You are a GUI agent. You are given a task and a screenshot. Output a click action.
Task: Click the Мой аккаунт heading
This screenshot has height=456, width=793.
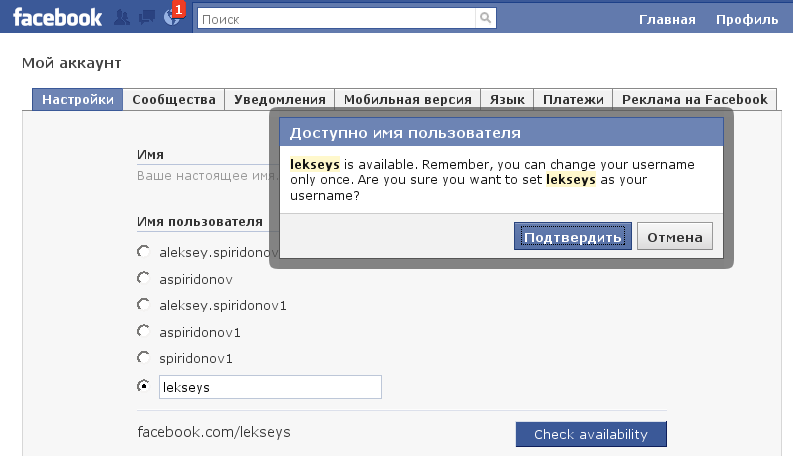[71, 63]
